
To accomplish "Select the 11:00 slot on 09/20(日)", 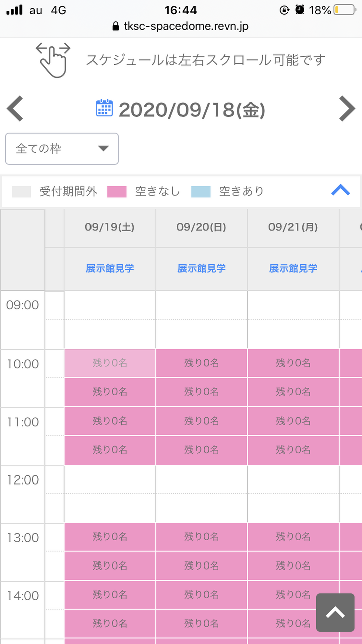I will [x=202, y=421].
